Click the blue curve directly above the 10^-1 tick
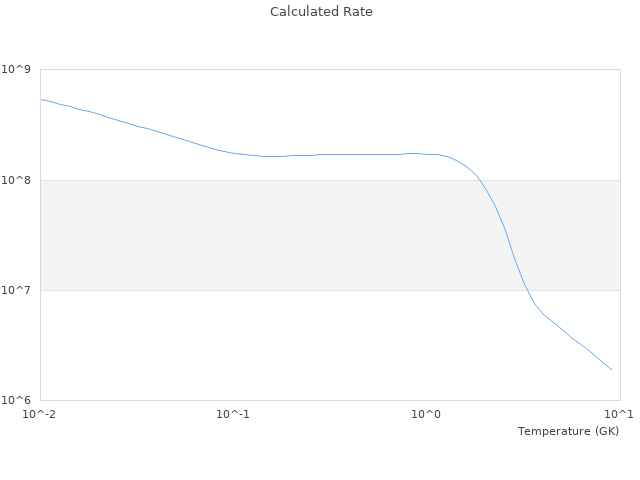Image resolution: width=640 pixels, height=480 pixels. coord(233,153)
